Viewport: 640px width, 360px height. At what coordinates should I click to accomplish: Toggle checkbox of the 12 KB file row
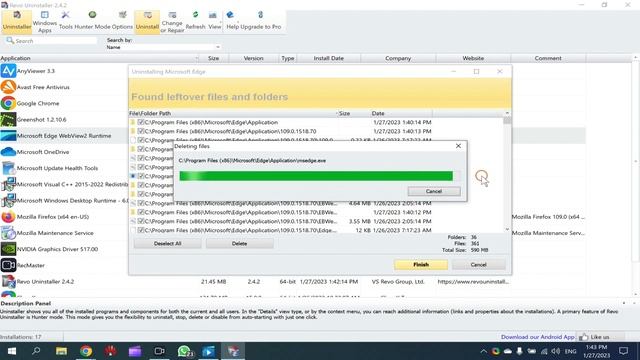[141, 230]
